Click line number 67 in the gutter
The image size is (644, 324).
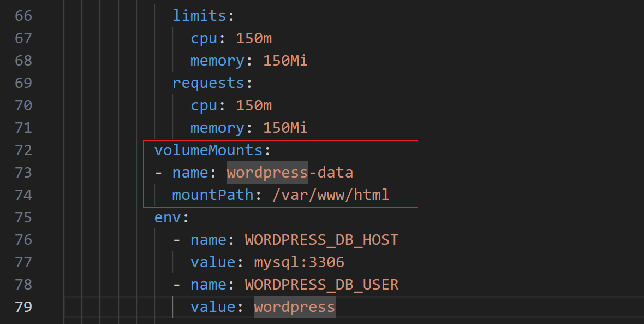tap(23, 38)
